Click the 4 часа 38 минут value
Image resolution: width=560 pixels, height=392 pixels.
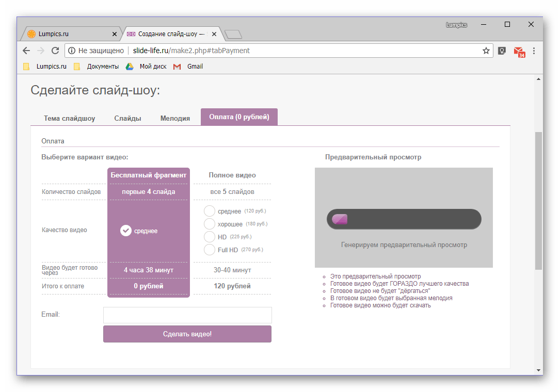click(149, 270)
